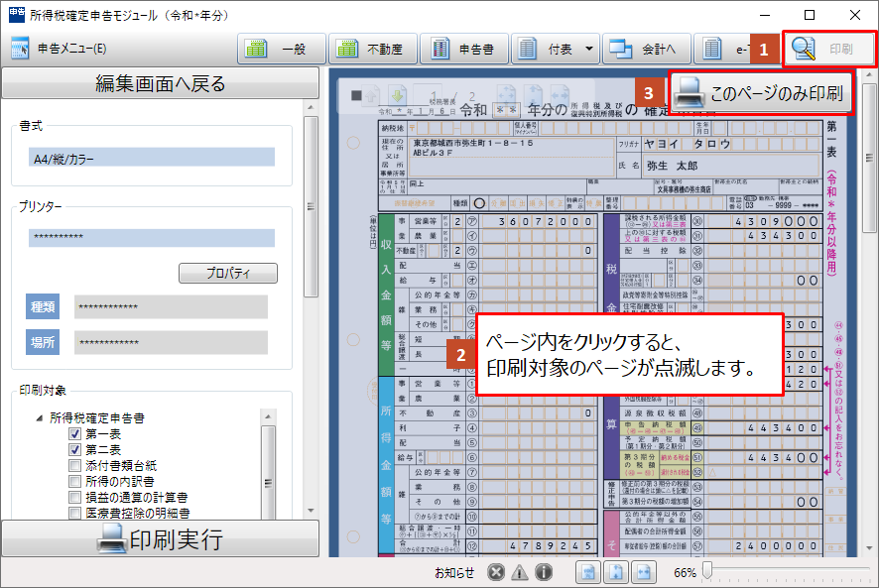
Task: Click the name 弥生 太郎 on the form
Action: (672, 166)
